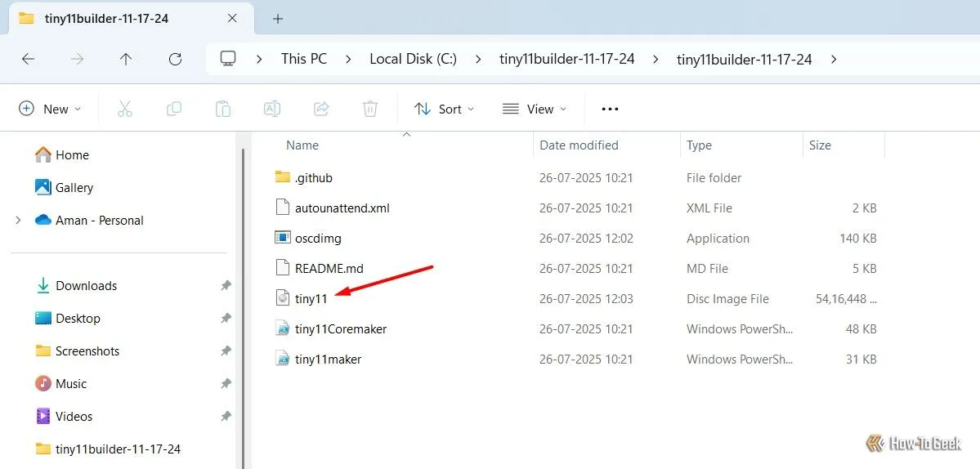This screenshot has height=469, width=980.
Task: Click the Paste clipboard icon
Action: (x=222, y=109)
